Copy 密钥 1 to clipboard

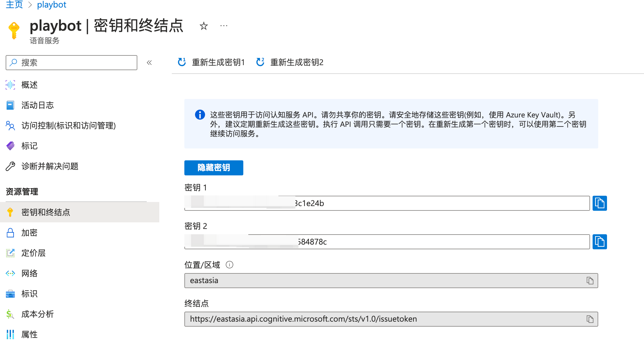pyautogui.click(x=599, y=203)
